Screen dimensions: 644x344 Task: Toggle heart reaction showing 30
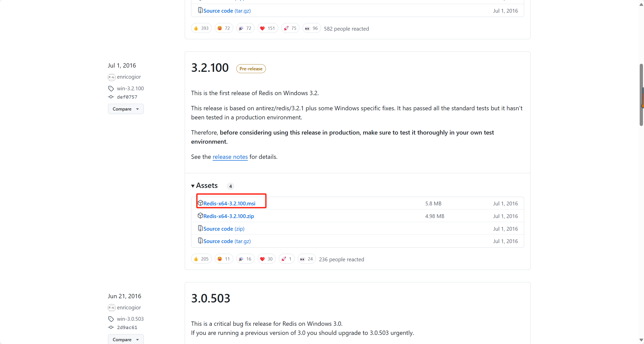click(266, 259)
